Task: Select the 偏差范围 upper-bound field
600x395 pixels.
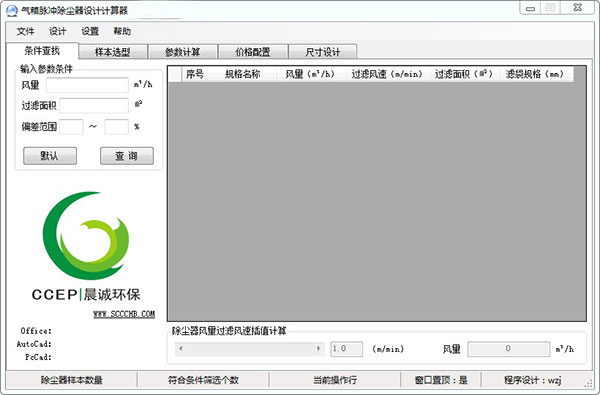Action: (116, 127)
